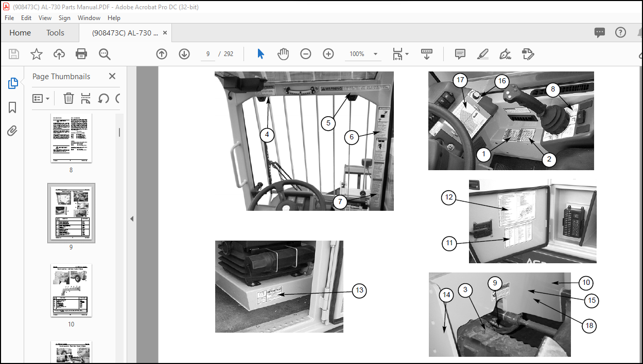The height and width of the screenshot is (364, 643).
Task: Open the notifications chat icon
Action: pyautogui.click(x=600, y=32)
